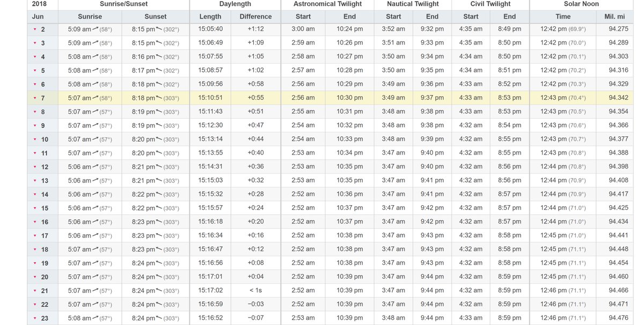644x325 pixels.
Task: Click the +1:12 difference cell
Action: (255, 28)
